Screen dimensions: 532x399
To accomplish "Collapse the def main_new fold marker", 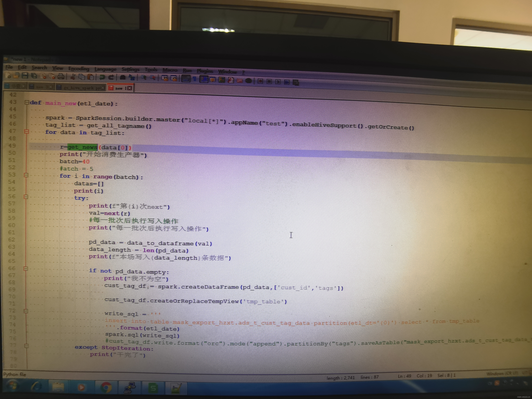I will (27, 102).
